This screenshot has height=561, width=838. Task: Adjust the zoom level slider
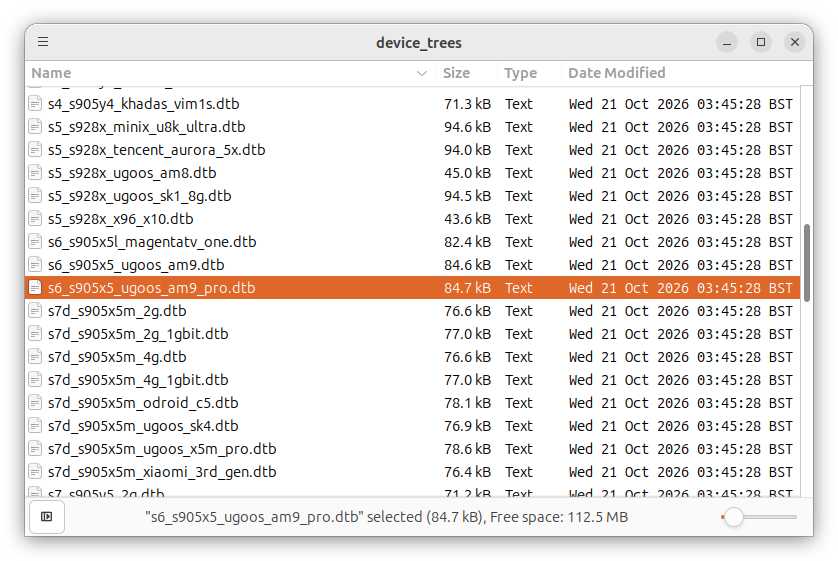point(759,517)
